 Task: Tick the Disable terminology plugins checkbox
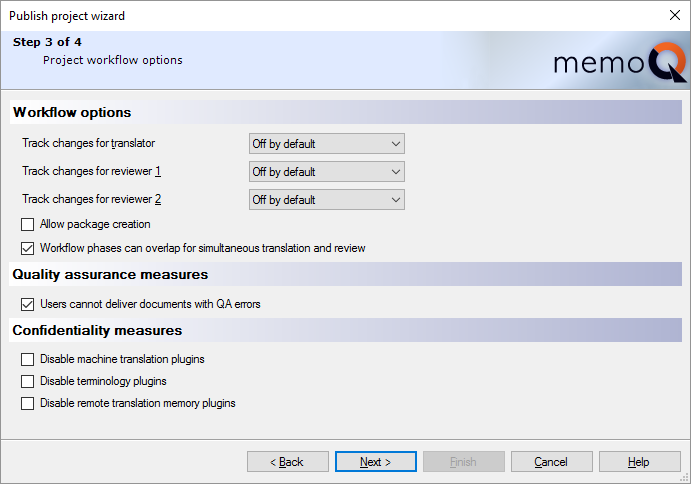coord(28,381)
